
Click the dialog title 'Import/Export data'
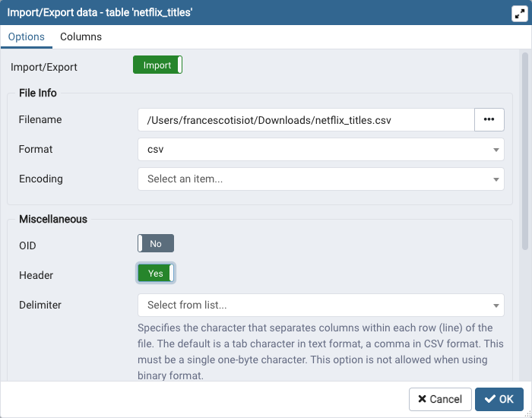point(103,13)
